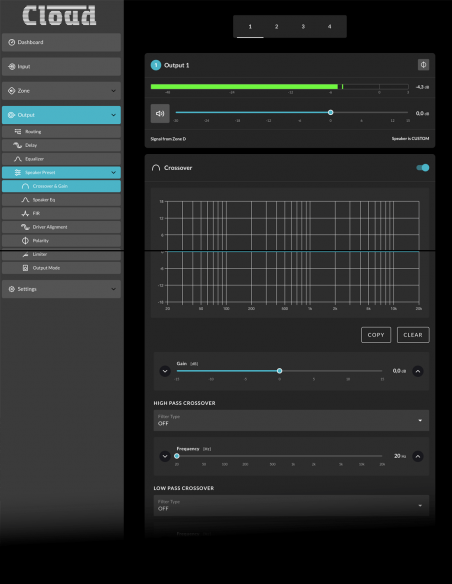Click the Cloud logo

pos(59,16)
